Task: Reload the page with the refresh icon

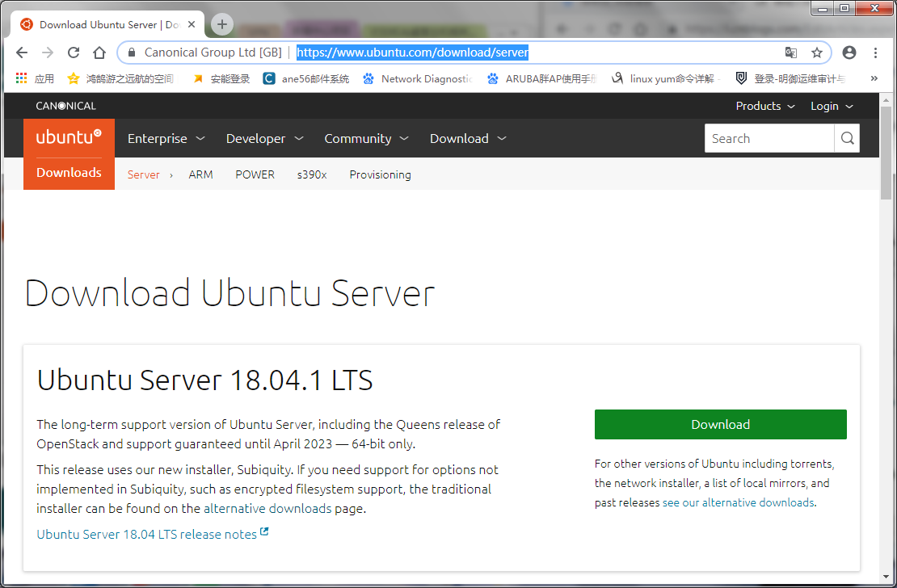Action: coord(74,52)
